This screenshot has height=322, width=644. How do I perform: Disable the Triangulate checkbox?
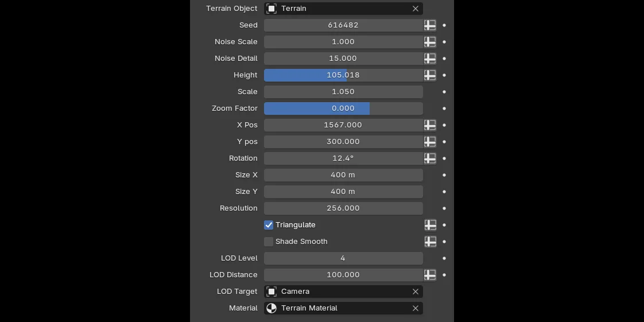pyautogui.click(x=269, y=225)
